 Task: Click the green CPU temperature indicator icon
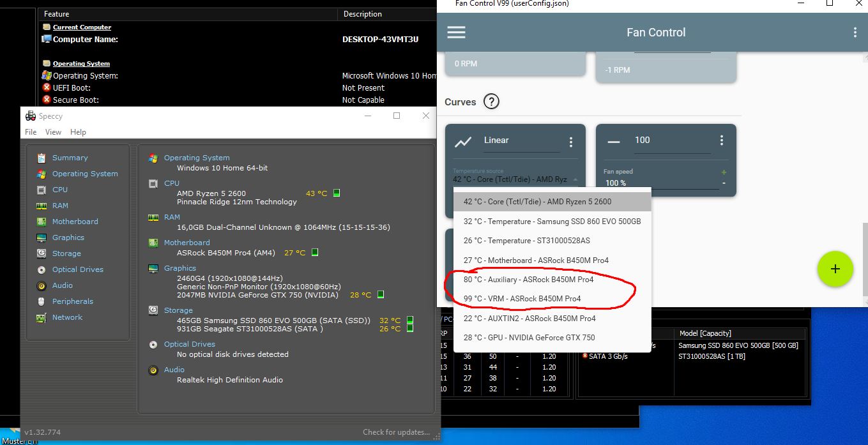[337, 193]
